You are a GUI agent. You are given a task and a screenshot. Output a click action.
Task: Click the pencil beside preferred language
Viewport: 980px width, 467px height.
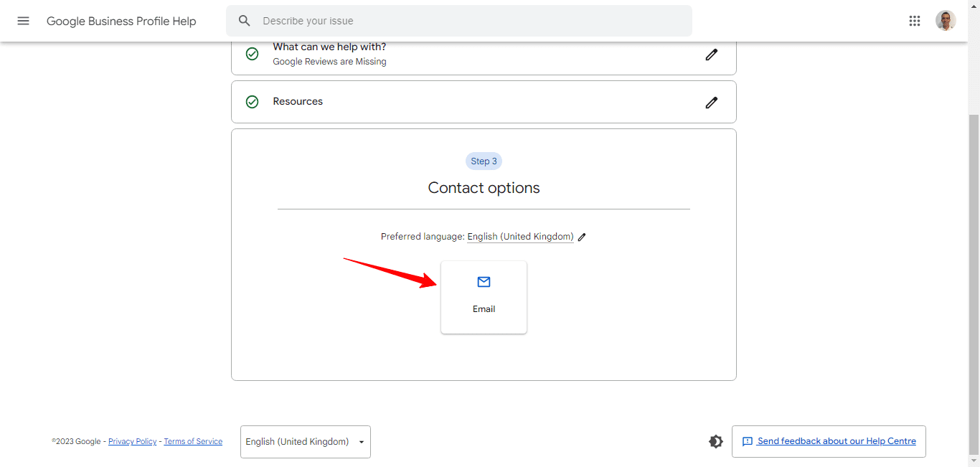582,237
